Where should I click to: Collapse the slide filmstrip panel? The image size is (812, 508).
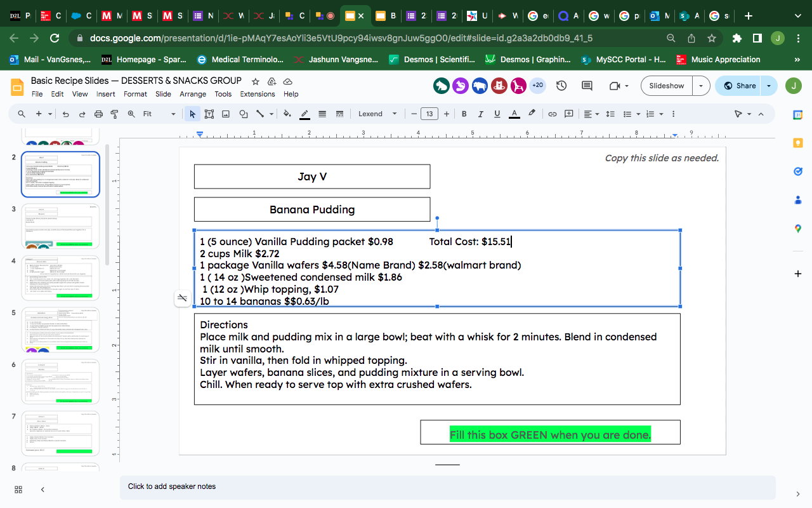[x=43, y=490]
